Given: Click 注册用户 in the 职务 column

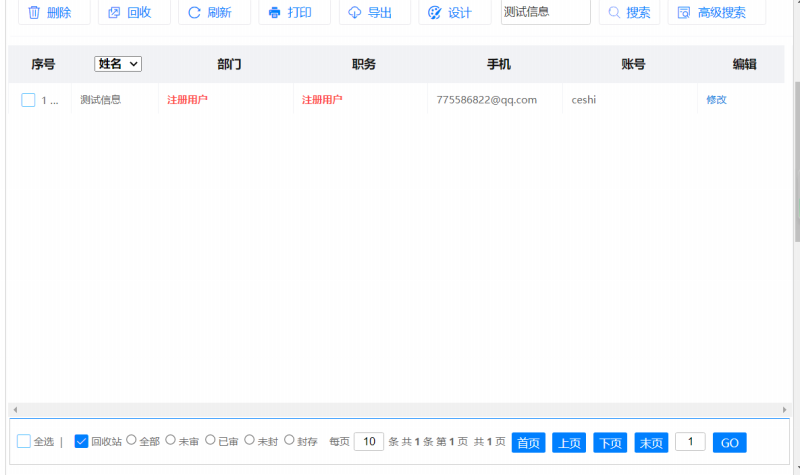Looking at the screenshot, I should pos(322,100).
